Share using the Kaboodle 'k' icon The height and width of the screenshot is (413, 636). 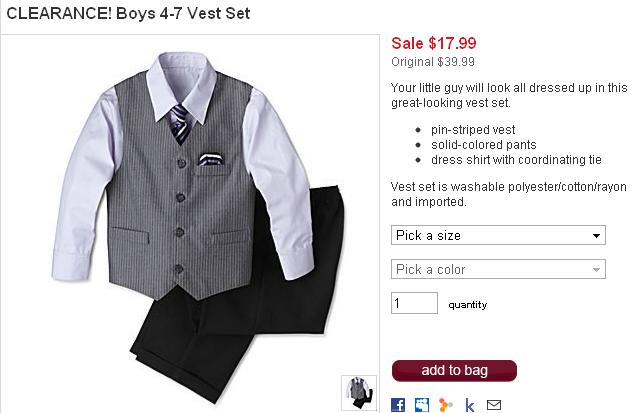point(470,404)
